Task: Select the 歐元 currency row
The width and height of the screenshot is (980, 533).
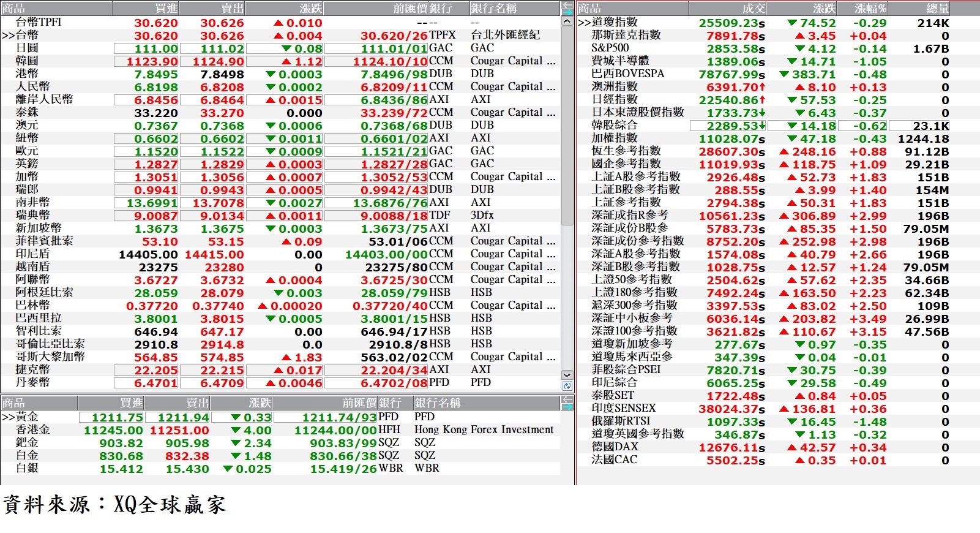Action: tap(280, 151)
